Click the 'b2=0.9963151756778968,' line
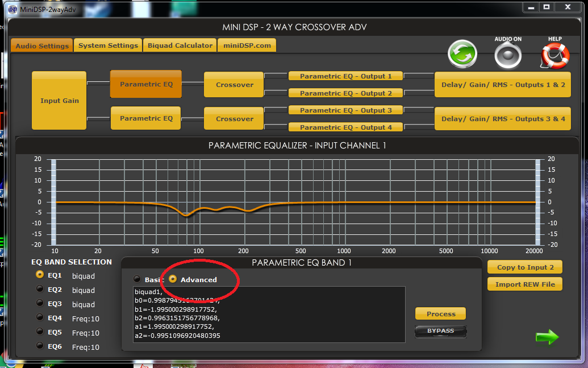Image resolution: width=588 pixels, height=368 pixels. (177, 318)
